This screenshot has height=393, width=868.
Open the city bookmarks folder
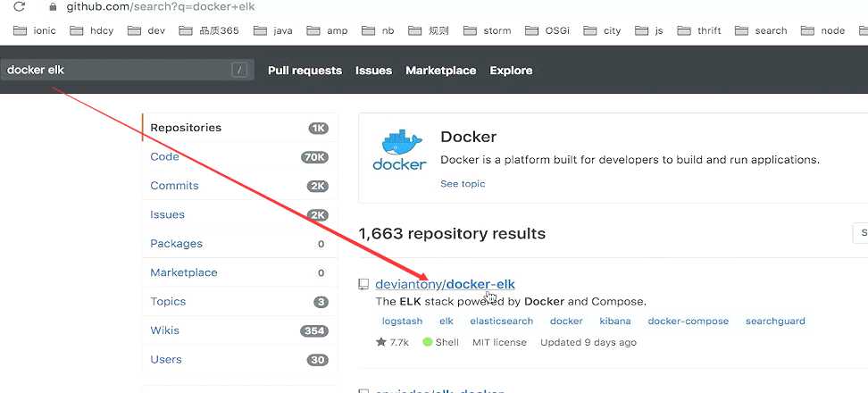point(602,30)
